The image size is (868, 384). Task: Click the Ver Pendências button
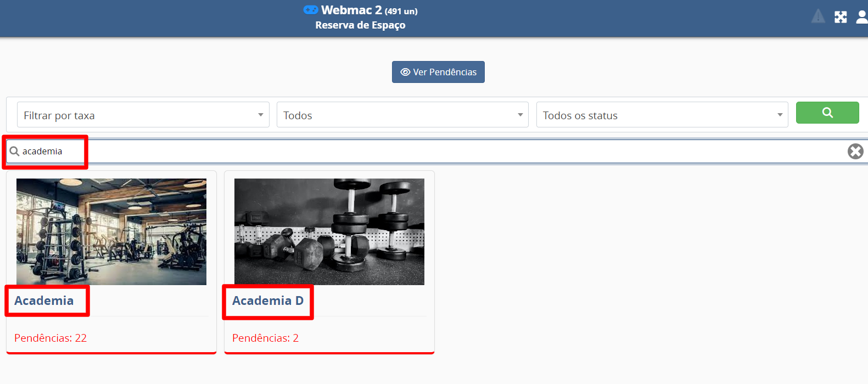click(438, 72)
